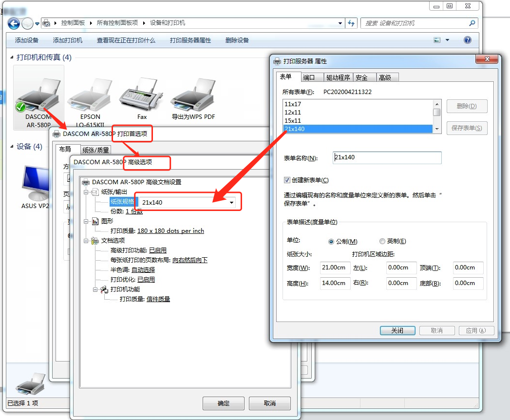Click the search magnifier icon
The image size is (510, 420).
(x=472, y=23)
